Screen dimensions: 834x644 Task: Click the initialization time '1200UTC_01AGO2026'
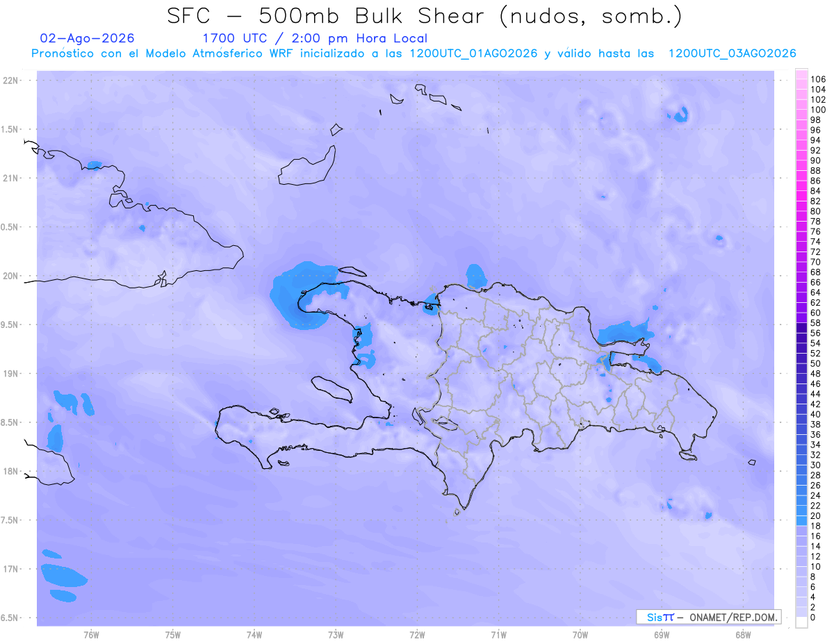point(473,53)
